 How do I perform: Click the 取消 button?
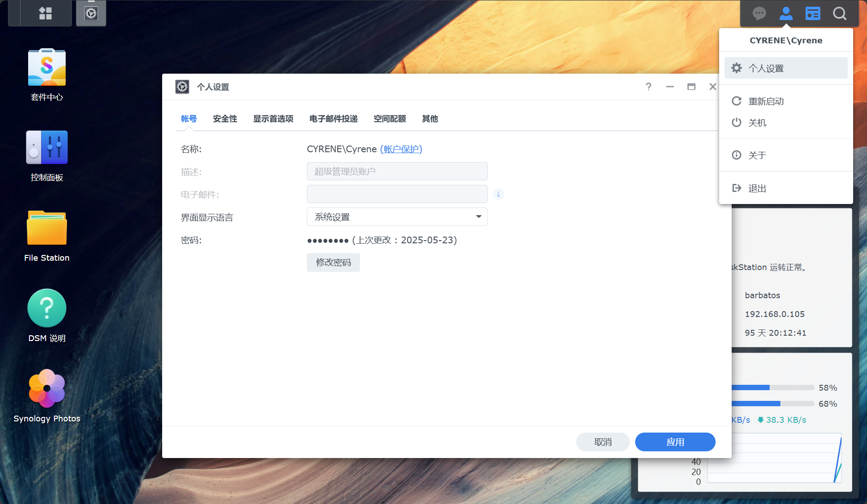click(603, 442)
